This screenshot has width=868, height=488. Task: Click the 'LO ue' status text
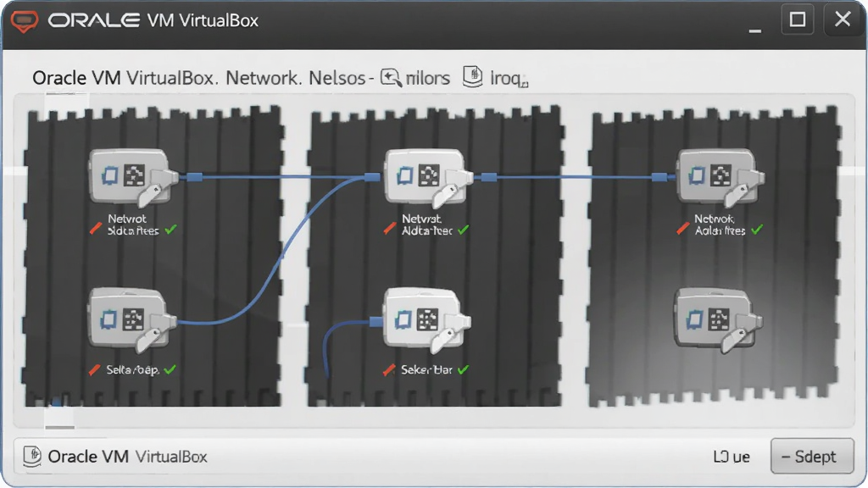click(x=732, y=457)
